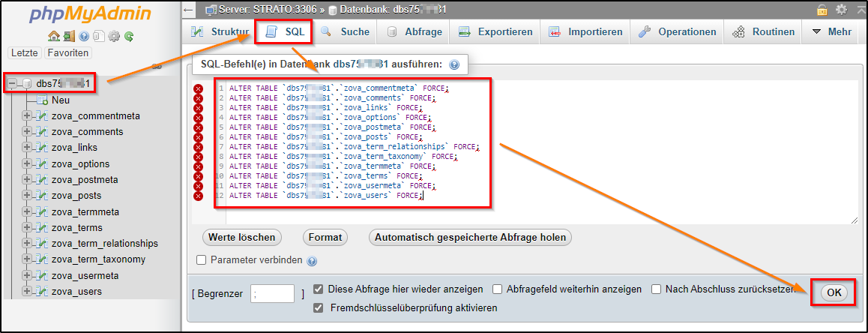Viewport: 868px width, 333px height.
Task: Open the Importieren tab
Action: tap(585, 32)
